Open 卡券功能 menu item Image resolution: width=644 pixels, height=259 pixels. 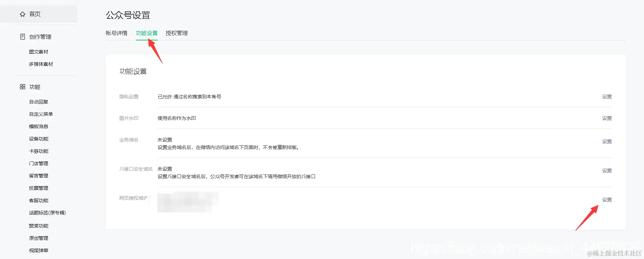(x=39, y=151)
